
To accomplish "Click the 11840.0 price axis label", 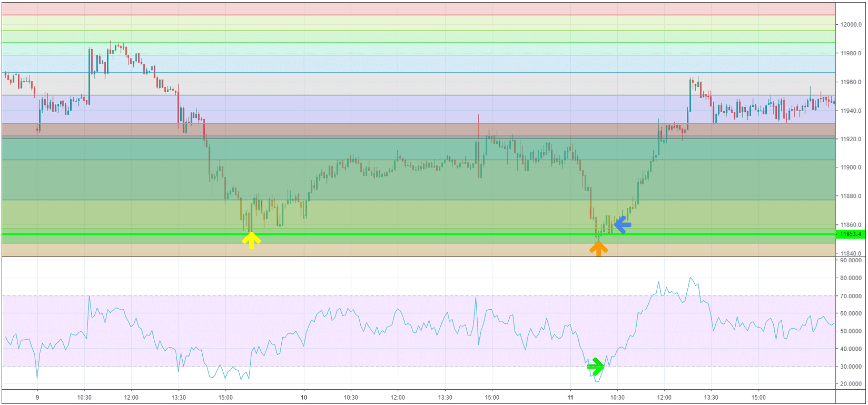I will coord(851,253).
